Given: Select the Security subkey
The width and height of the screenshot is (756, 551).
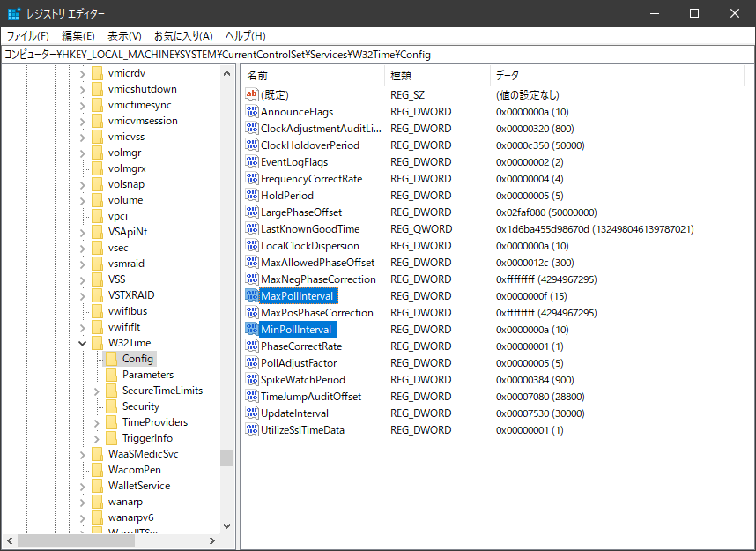Looking at the screenshot, I should click(x=140, y=406).
